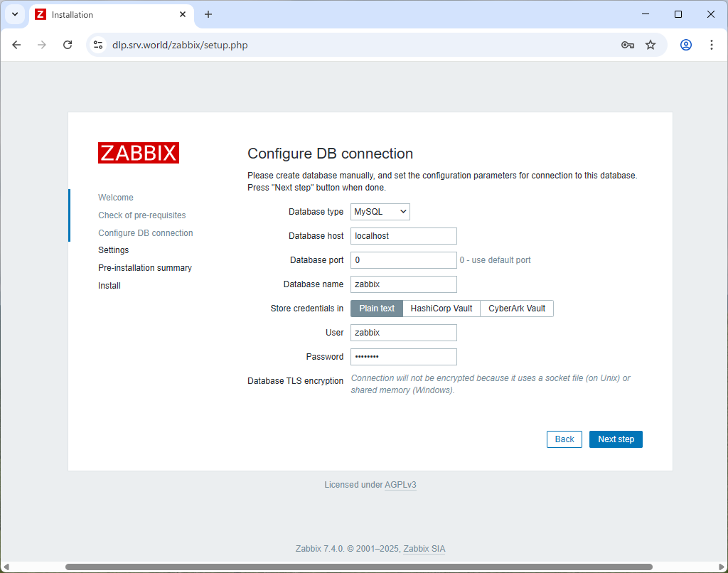728x573 pixels.
Task: Reload the page with the refresh icon
Action: [x=68, y=45]
